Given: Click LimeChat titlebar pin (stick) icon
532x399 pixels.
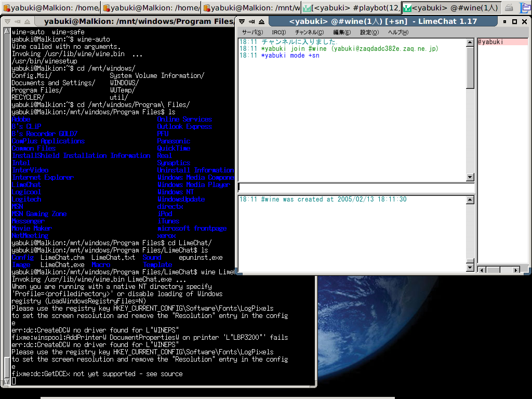Looking at the screenshot, I should 252,21.
